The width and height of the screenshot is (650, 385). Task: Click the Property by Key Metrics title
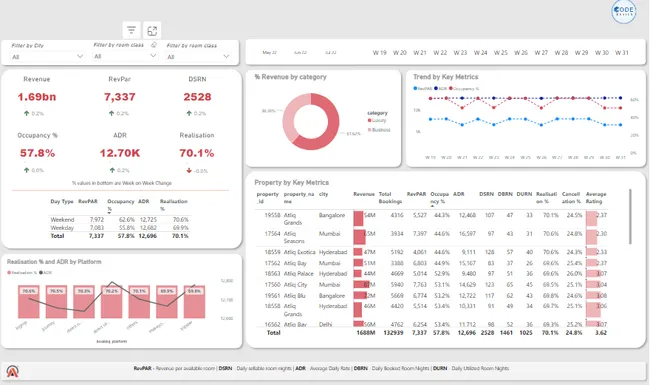click(x=291, y=182)
